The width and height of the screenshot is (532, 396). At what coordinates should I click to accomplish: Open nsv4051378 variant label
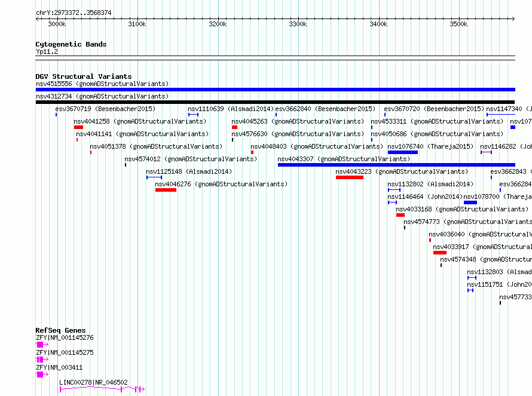(x=156, y=146)
